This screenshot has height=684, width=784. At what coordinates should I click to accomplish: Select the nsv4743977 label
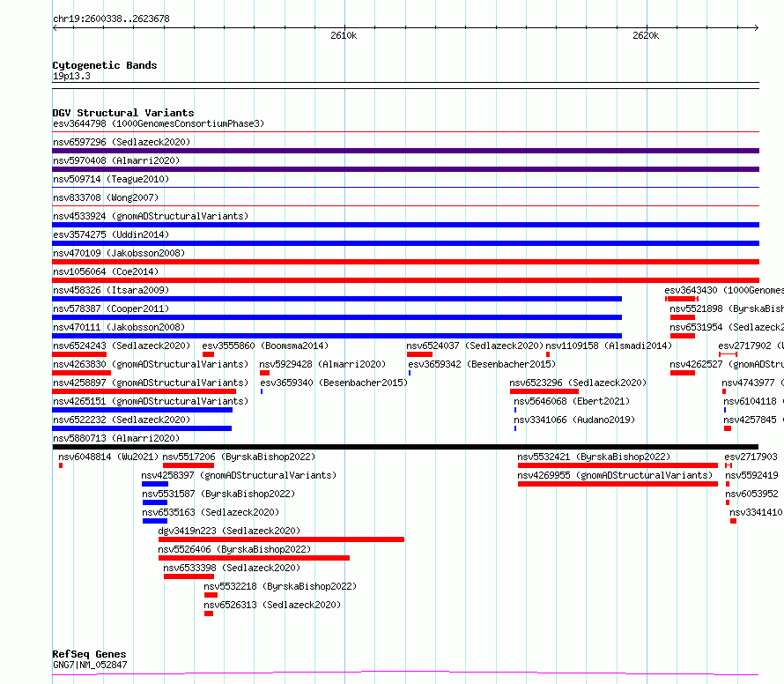(752, 383)
